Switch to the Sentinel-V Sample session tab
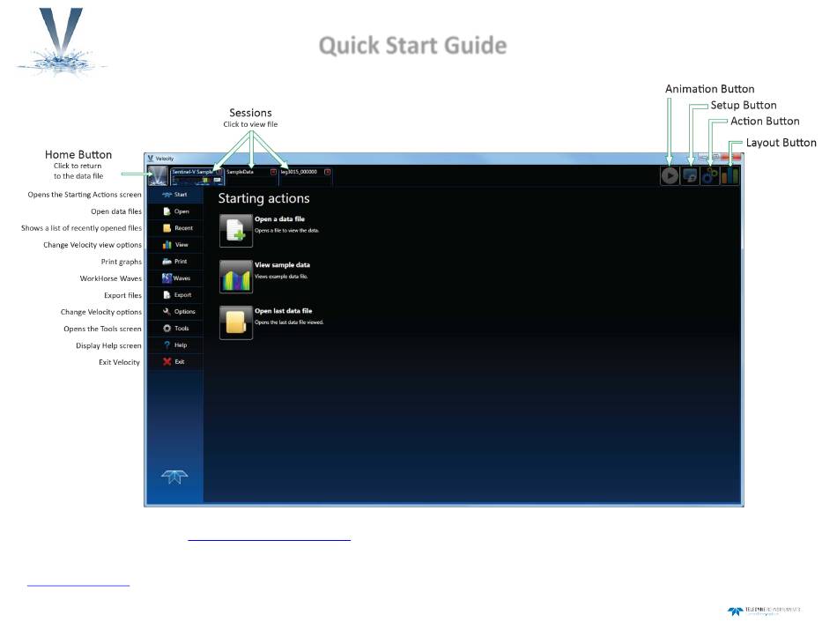Image resolution: width=837 pixels, height=644 pixels. click(x=196, y=176)
